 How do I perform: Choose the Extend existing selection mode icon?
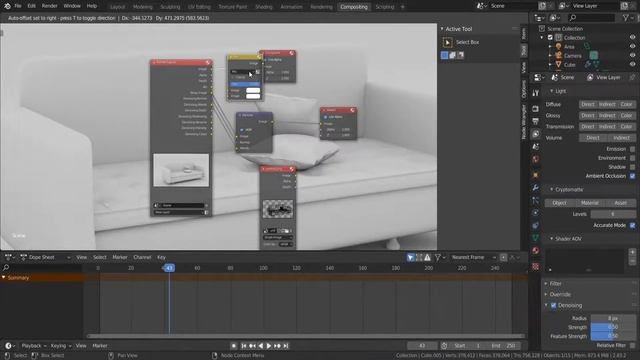[453, 55]
